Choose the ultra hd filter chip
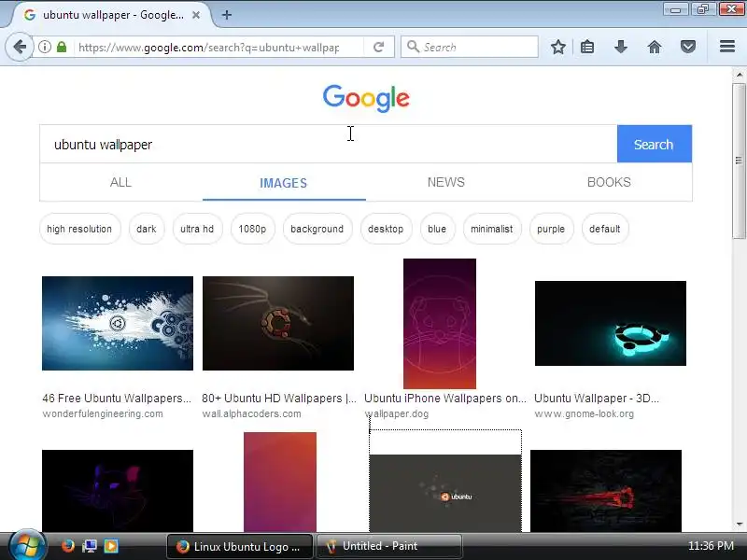 [x=197, y=229]
